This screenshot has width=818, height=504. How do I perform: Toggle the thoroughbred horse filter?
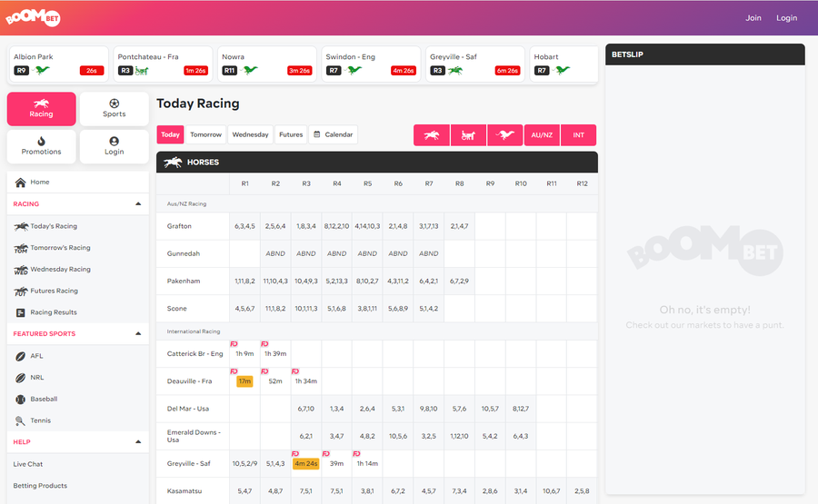tap(432, 135)
